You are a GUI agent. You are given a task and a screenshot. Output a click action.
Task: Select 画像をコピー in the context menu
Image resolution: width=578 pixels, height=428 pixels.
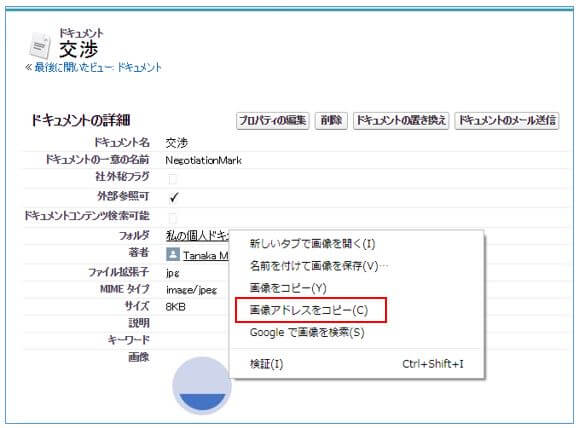tap(288, 288)
